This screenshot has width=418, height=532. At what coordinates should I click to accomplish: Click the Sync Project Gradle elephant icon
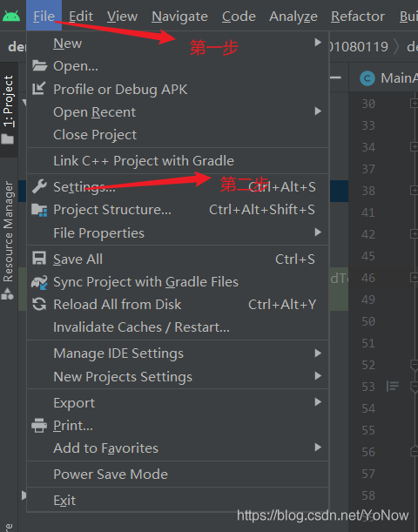click(x=39, y=282)
